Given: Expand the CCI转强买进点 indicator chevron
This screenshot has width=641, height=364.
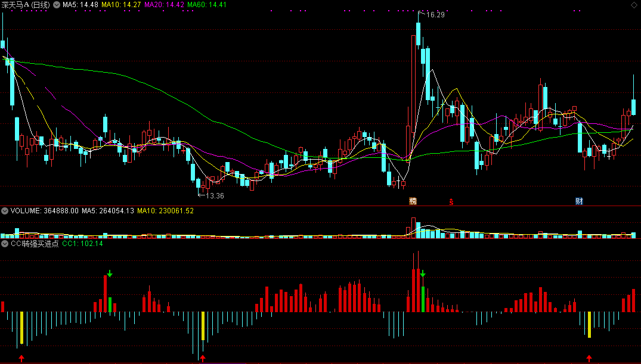Looking at the screenshot, I should coord(5,244).
